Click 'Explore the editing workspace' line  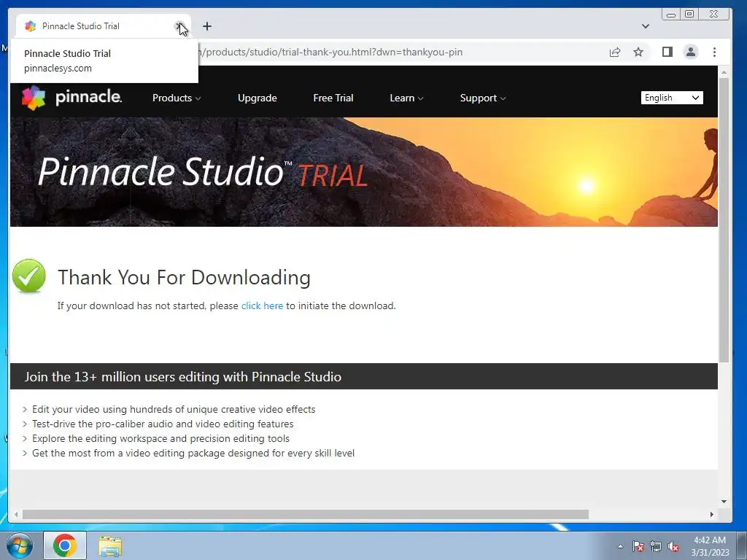pos(160,438)
